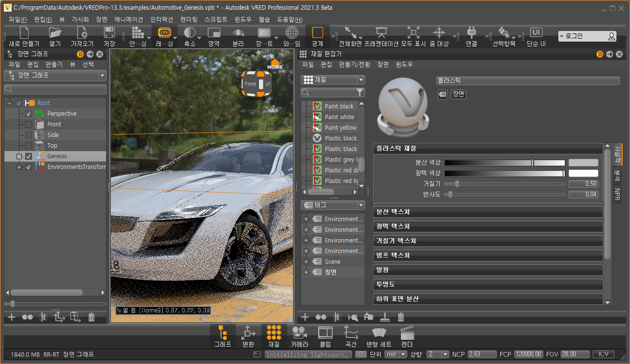Viewport: 630px width, 364px height.
Task: Toggle the Perspective camera checkbox
Action: 29,114
